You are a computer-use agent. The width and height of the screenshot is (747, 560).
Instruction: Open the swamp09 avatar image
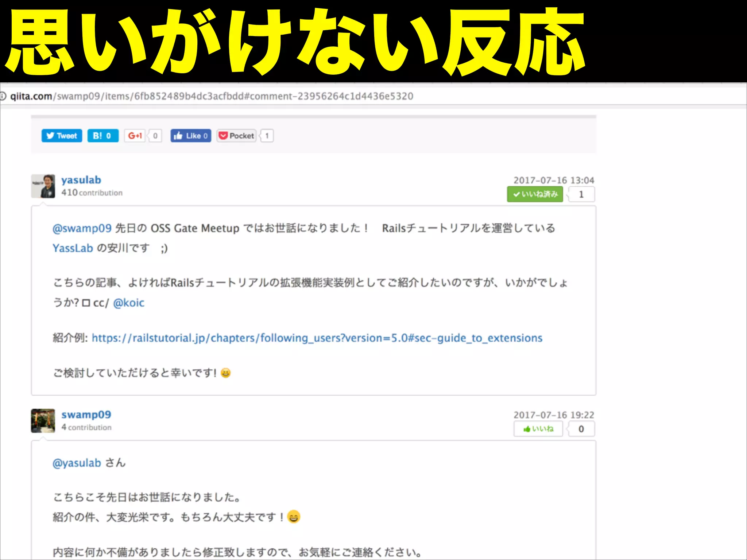pyautogui.click(x=43, y=420)
